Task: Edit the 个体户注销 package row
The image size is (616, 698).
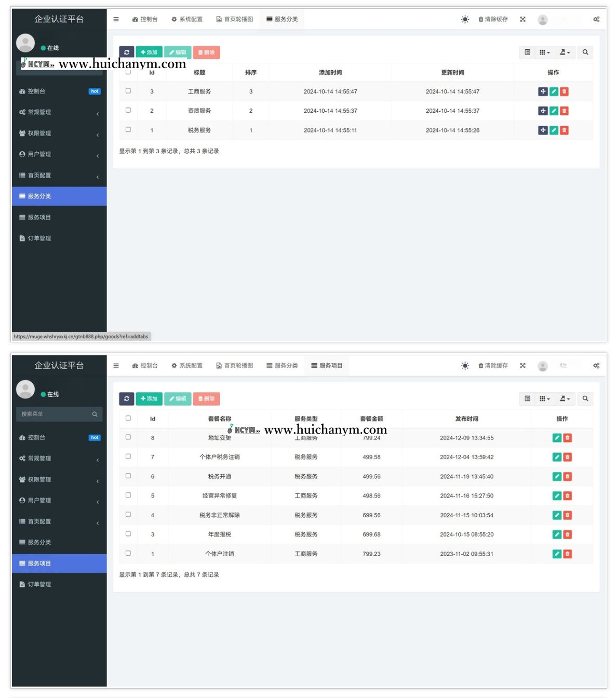Action: 557,554
